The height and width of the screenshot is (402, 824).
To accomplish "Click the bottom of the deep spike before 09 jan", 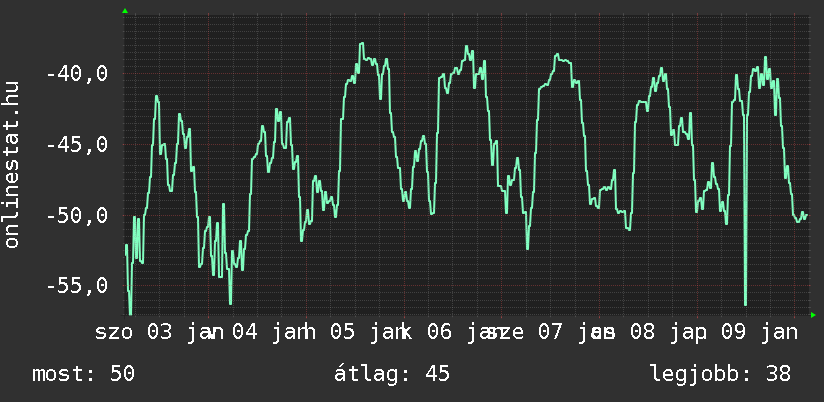I will pyautogui.click(x=745, y=304).
